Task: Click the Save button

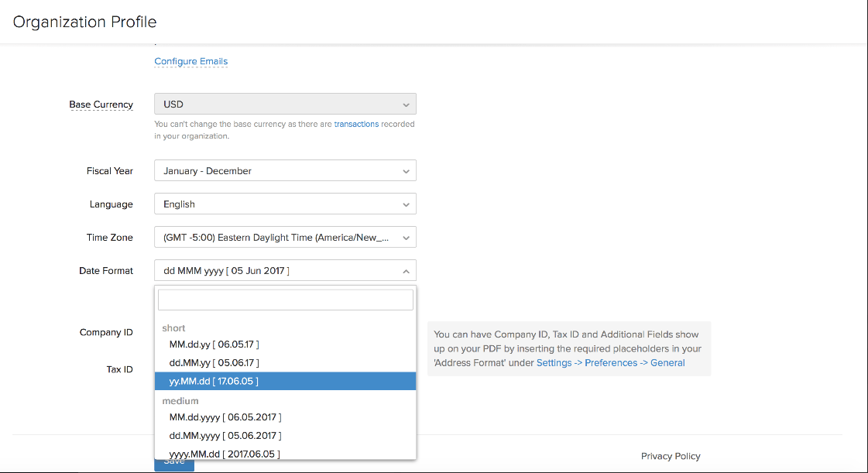Action: click(x=174, y=463)
